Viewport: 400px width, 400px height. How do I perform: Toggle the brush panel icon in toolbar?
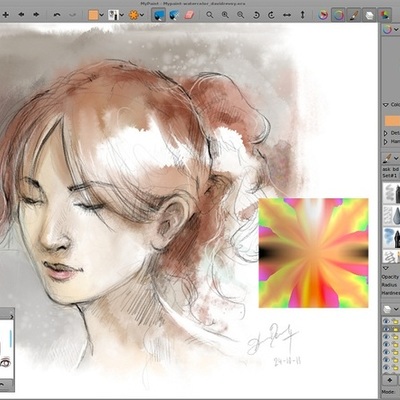[x=354, y=15]
